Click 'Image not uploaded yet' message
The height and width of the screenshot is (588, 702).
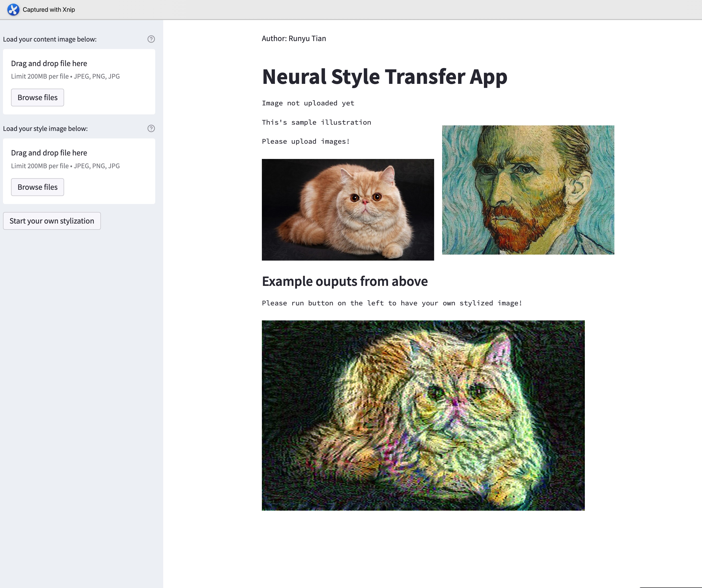[x=308, y=103]
